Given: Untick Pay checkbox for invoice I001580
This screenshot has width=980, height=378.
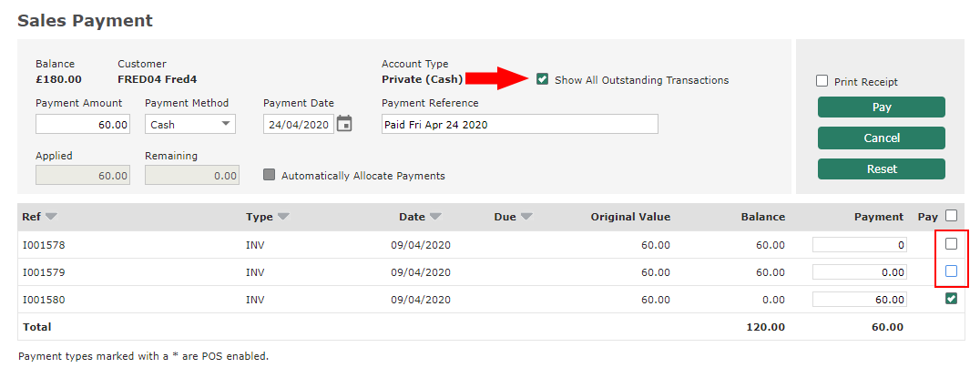Looking at the screenshot, I should 951,299.
